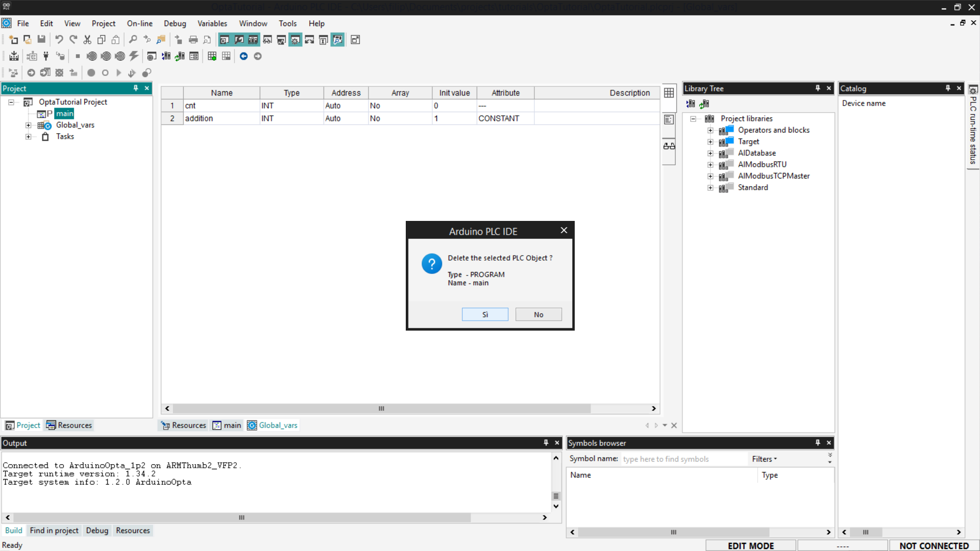Click the blue back navigation arrow

(x=243, y=56)
